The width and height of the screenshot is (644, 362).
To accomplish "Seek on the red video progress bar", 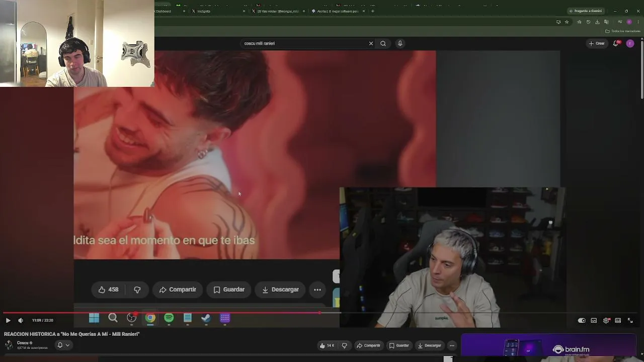I will click(322, 313).
